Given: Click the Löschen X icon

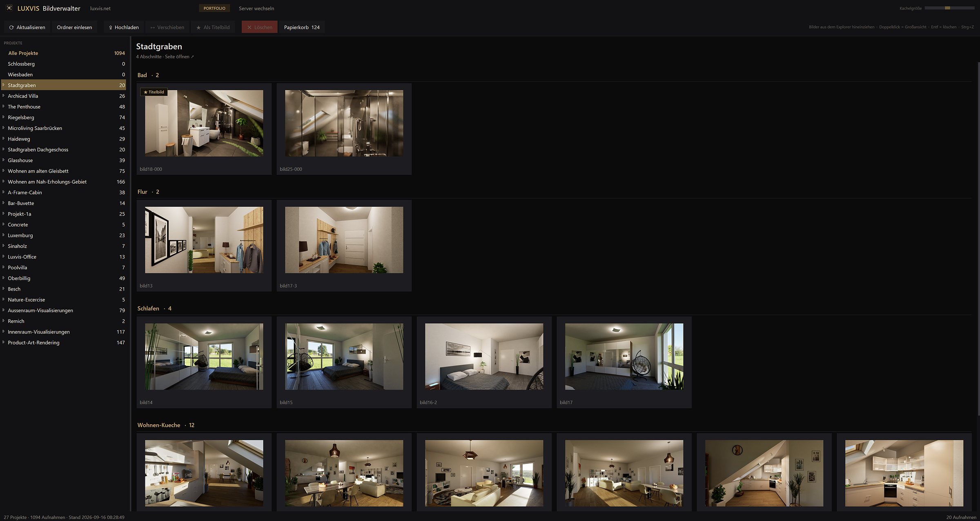Looking at the screenshot, I should [x=249, y=27].
